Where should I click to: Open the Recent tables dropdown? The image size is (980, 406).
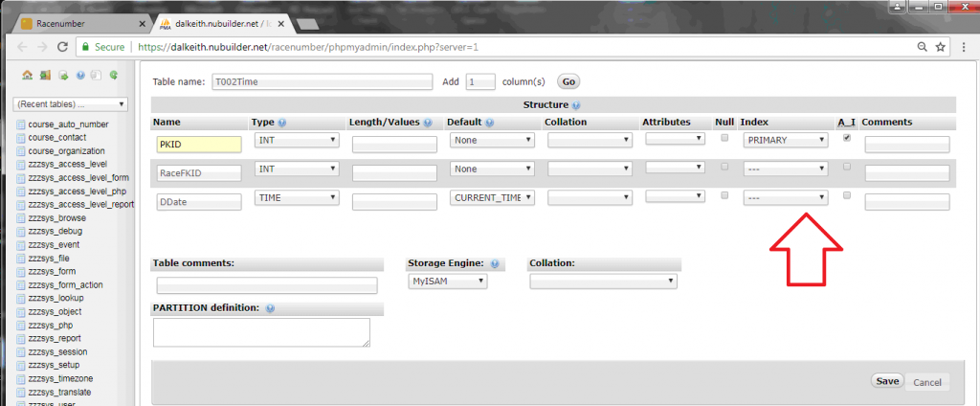pos(70,103)
